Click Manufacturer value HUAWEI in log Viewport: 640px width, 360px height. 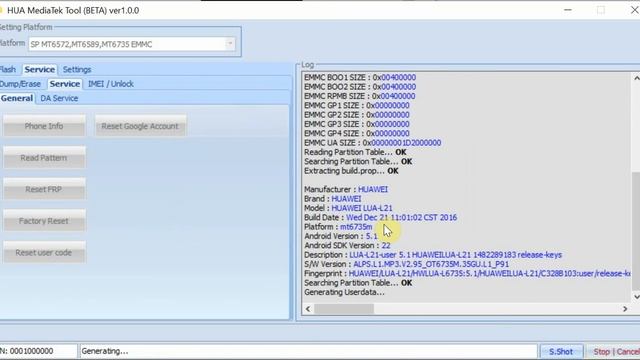point(373,189)
